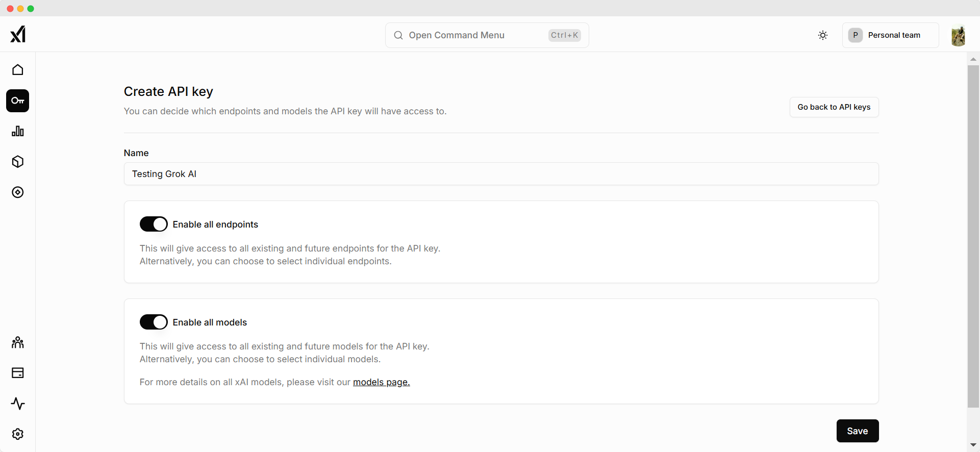Toggle light/dark theme sun icon

click(823, 35)
